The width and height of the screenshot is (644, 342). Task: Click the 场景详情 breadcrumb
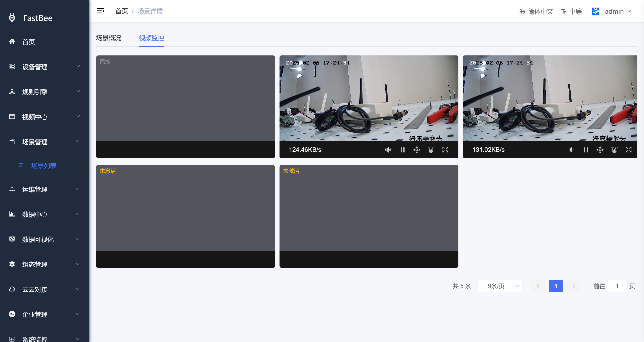pyautogui.click(x=150, y=11)
